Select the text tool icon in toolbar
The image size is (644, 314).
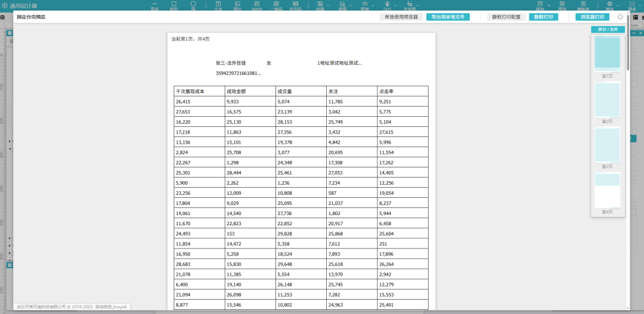(218, 4)
